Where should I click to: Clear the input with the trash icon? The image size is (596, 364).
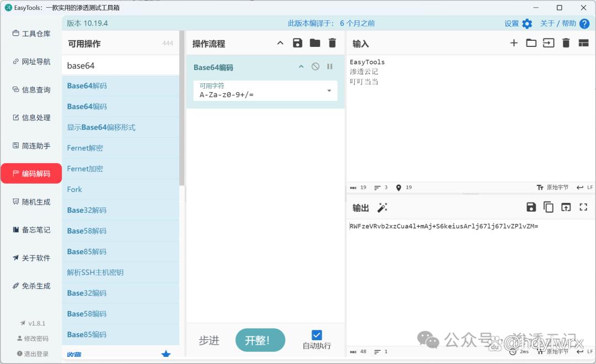pyautogui.click(x=566, y=43)
